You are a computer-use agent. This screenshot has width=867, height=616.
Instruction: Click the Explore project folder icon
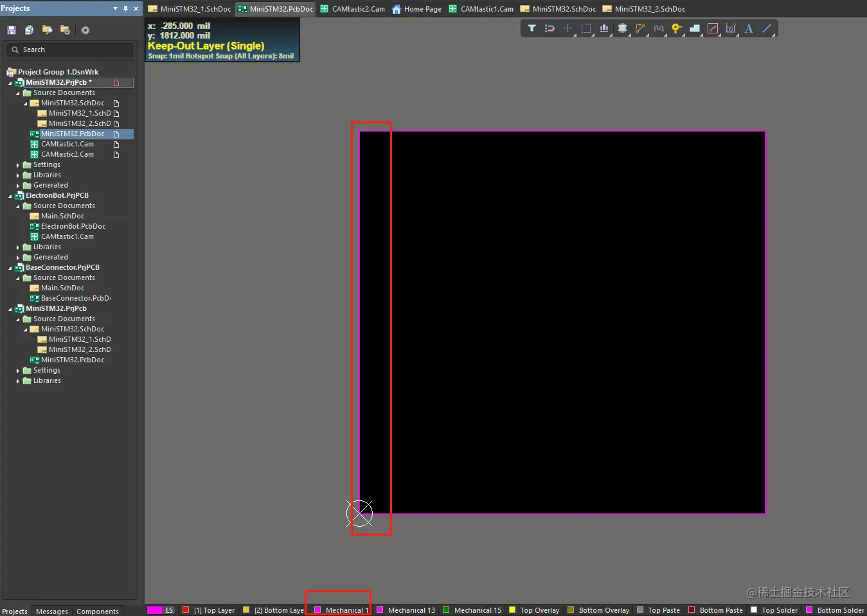coord(47,30)
